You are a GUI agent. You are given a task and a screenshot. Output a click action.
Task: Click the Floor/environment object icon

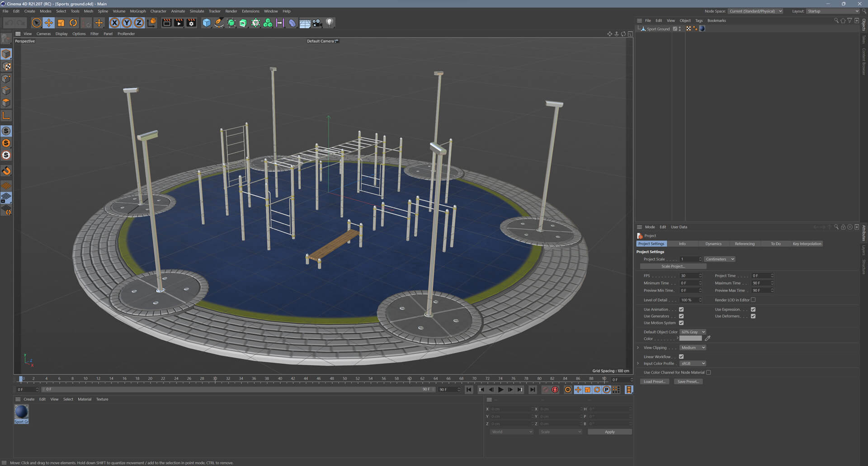(x=305, y=23)
